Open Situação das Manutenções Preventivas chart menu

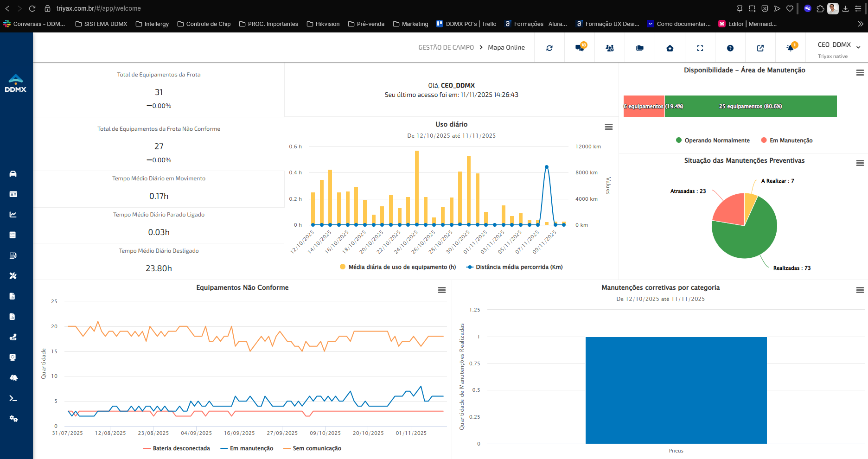click(x=860, y=163)
